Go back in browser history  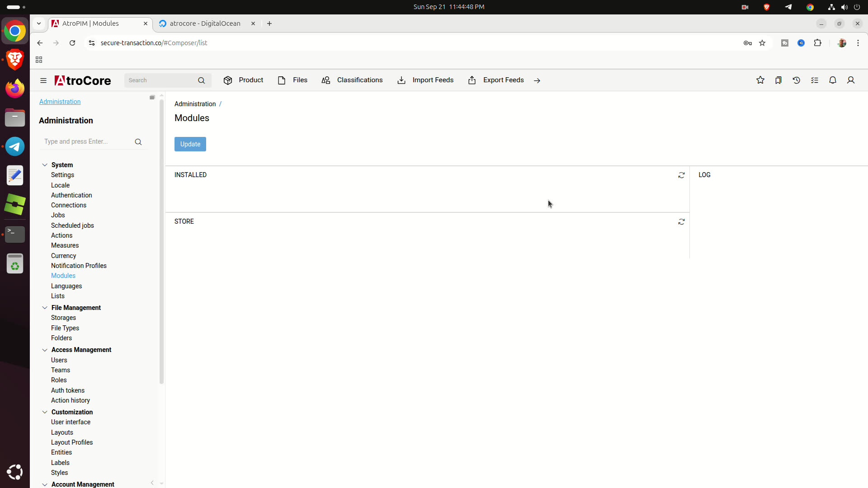tap(40, 43)
